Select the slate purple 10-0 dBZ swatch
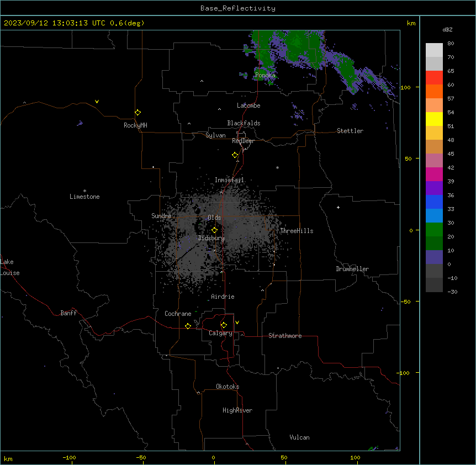476x465 pixels. [434, 257]
